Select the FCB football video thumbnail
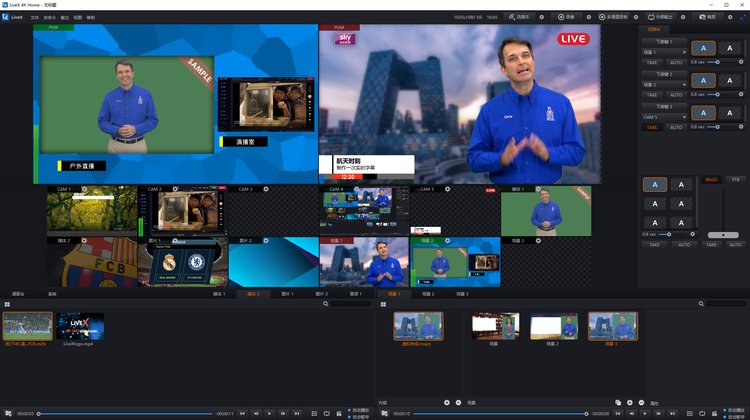Screen dimensions: 750x420 (28, 325)
